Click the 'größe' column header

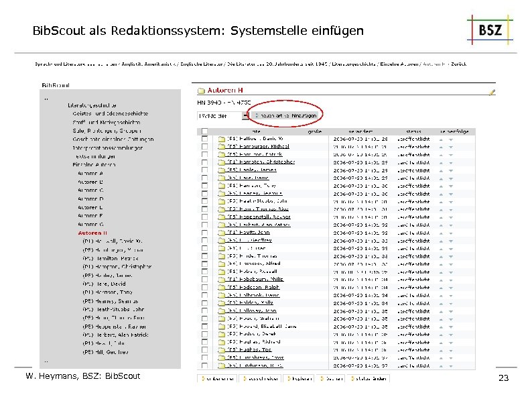coord(315,131)
